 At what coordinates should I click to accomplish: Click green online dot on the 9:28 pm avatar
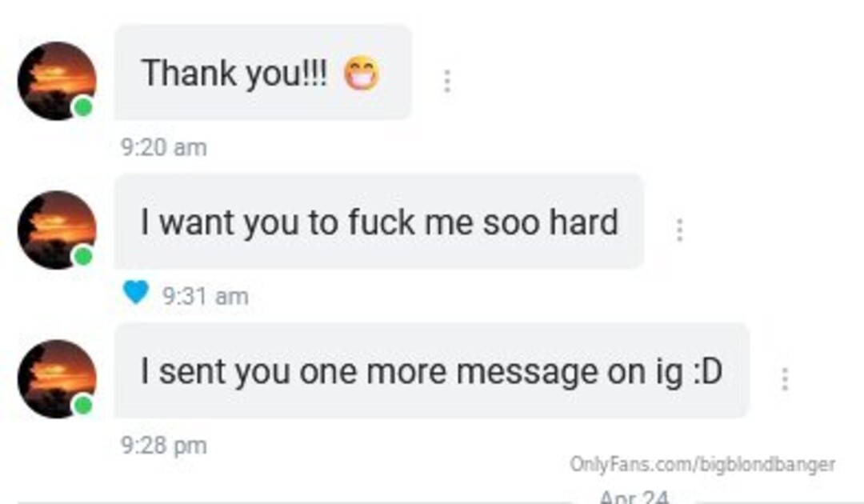pyautogui.click(x=83, y=406)
